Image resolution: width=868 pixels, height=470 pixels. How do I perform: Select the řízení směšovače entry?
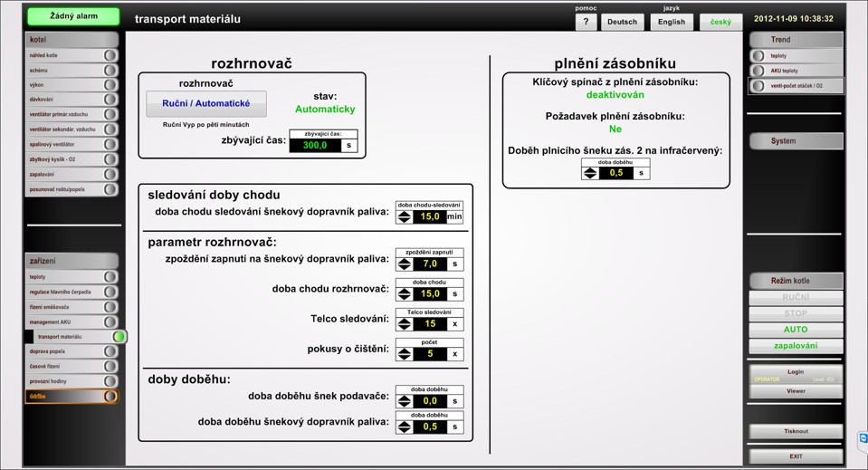[72, 307]
